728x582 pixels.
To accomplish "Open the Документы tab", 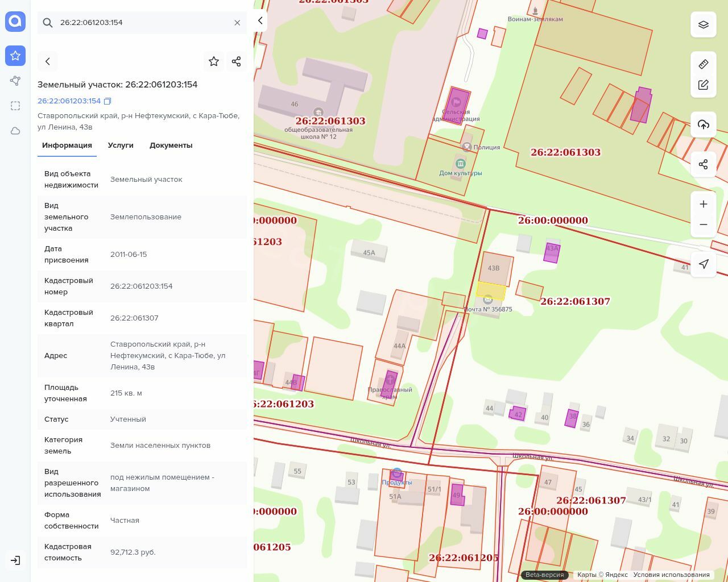I will [x=171, y=145].
